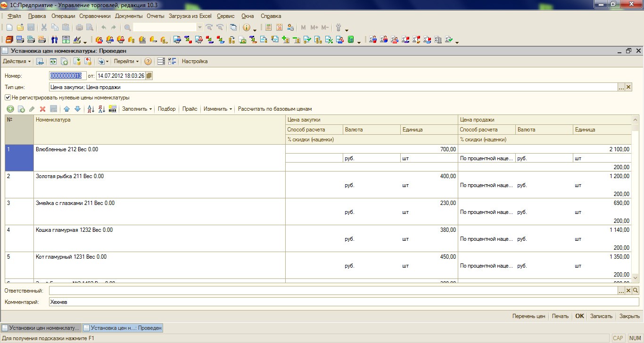This screenshot has width=644, height=343.
Task: Confirm with the OK button
Action: point(579,316)
